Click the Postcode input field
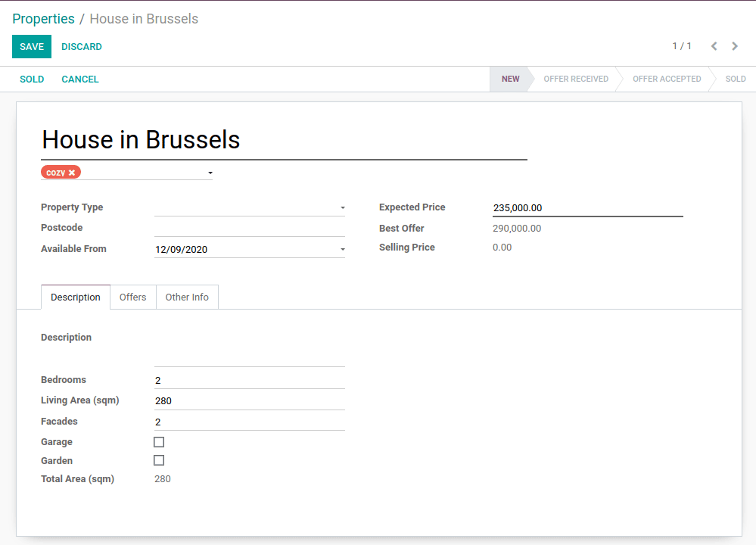 click(250, 227)
